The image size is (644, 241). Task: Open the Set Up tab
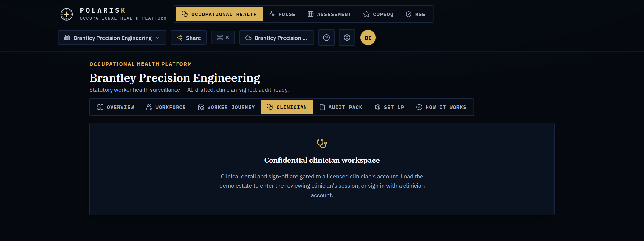point(389,107)
